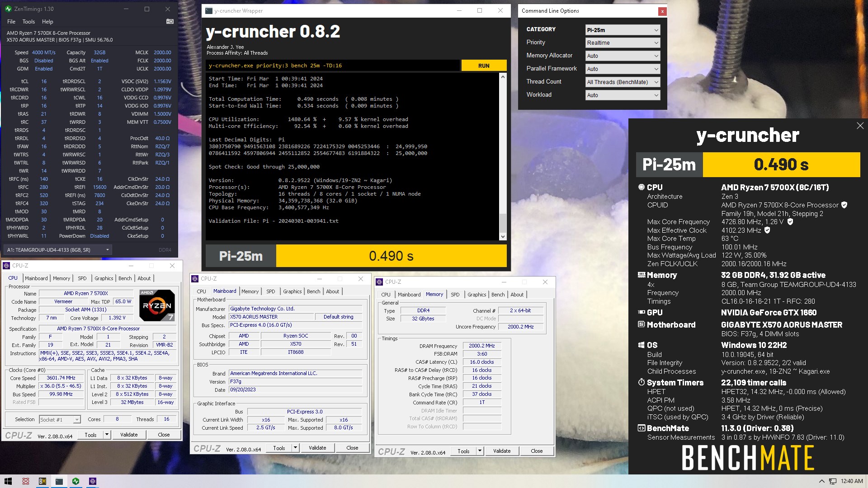Open BenchMate from the taskbar

pos(42,481)
